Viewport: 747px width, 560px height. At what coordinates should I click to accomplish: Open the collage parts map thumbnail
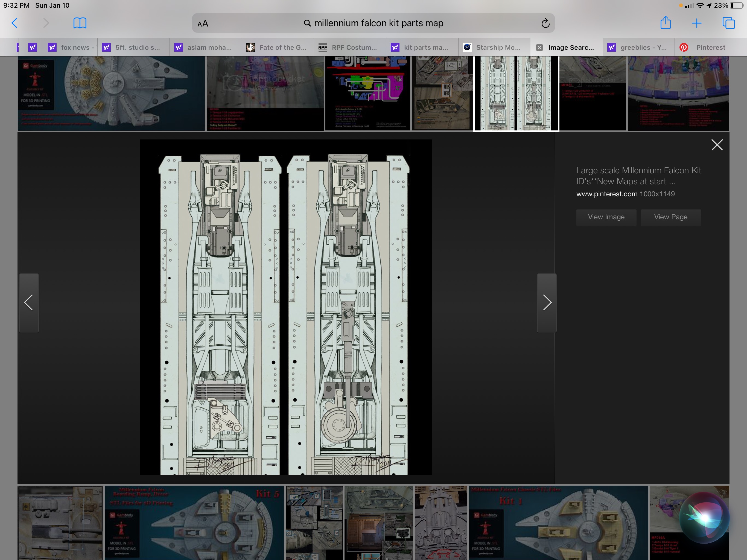[314, 523]
